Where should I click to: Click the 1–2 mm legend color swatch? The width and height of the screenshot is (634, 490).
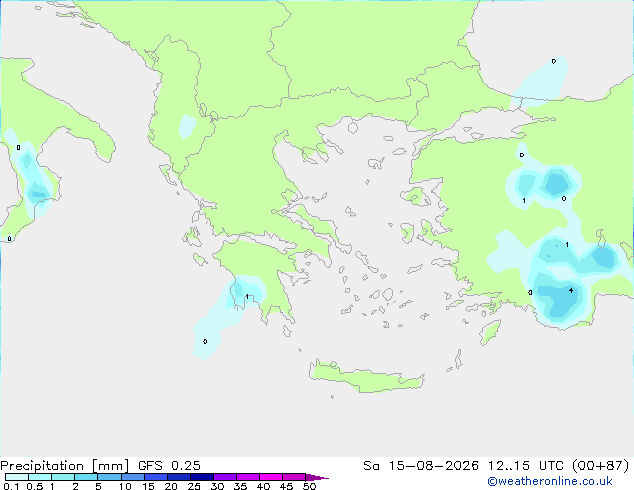tap(63, 477)
